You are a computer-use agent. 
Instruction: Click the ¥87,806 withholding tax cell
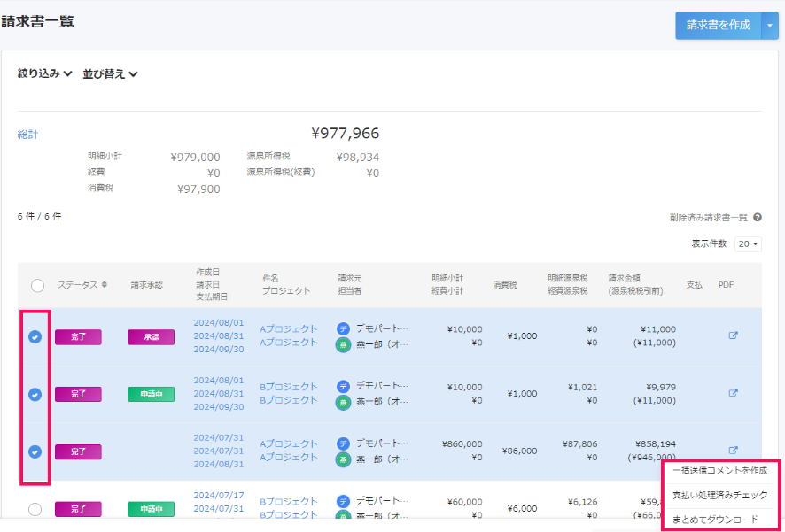579,443
